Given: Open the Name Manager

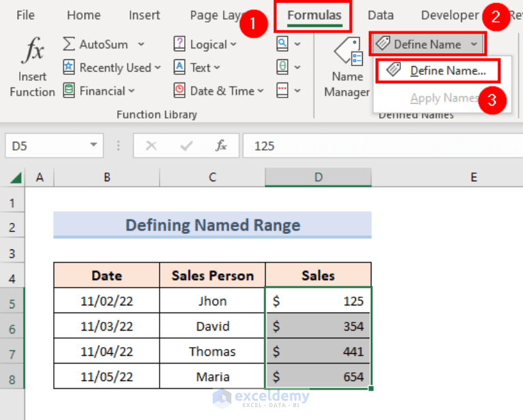Looking at the screenshot, I should pos(347,67).
